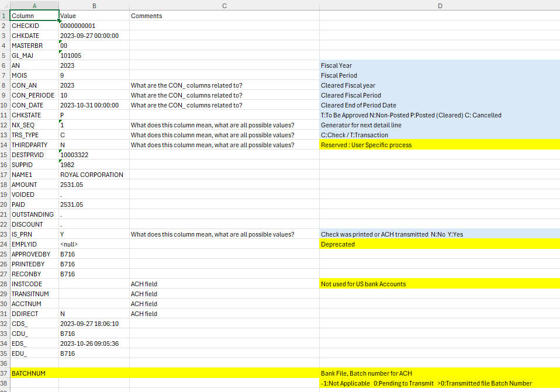
Task: Select column B header
Action: click(94, 5)
